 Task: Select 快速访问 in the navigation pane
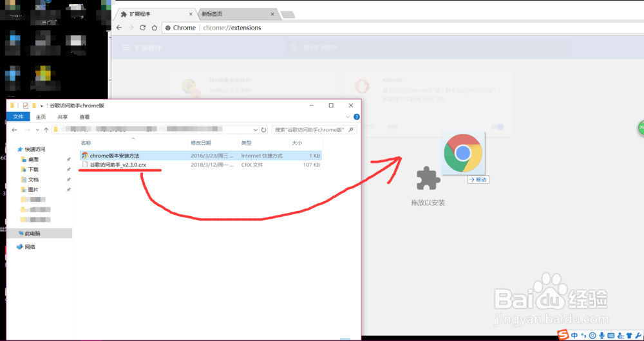tap(35, 149)
